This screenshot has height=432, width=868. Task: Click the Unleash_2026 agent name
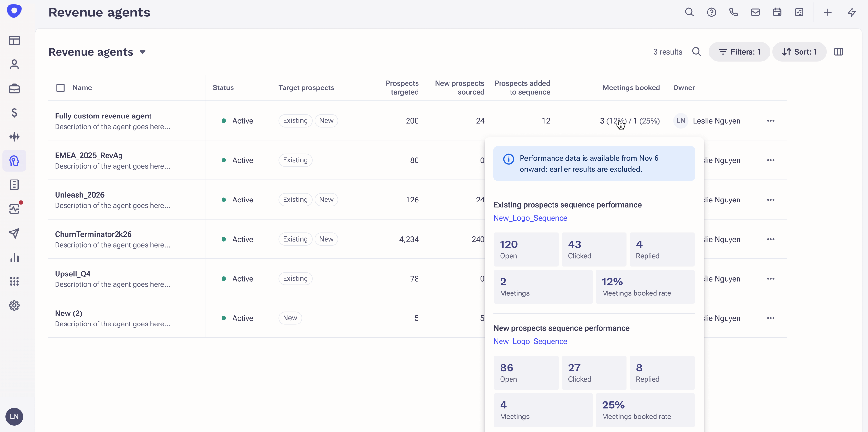tap(79, 195)
